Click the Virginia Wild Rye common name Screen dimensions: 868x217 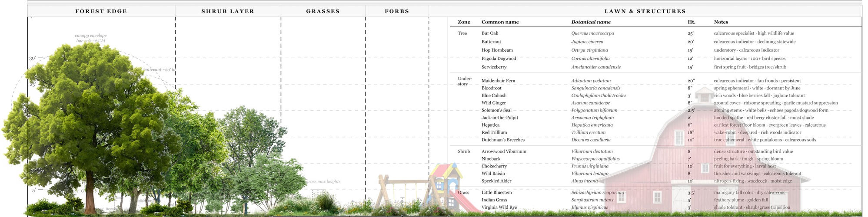[x=499, y=207]
